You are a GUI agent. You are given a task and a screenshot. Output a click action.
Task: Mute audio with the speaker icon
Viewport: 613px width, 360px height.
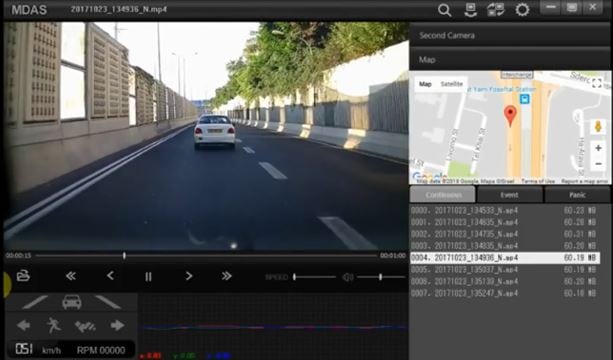[348, 277]
